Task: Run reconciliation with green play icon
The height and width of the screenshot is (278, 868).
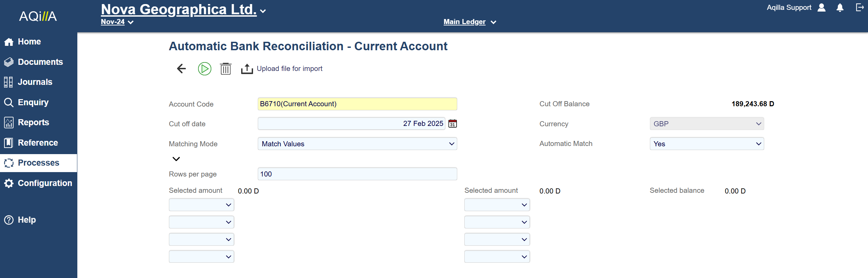Action: 205,69
